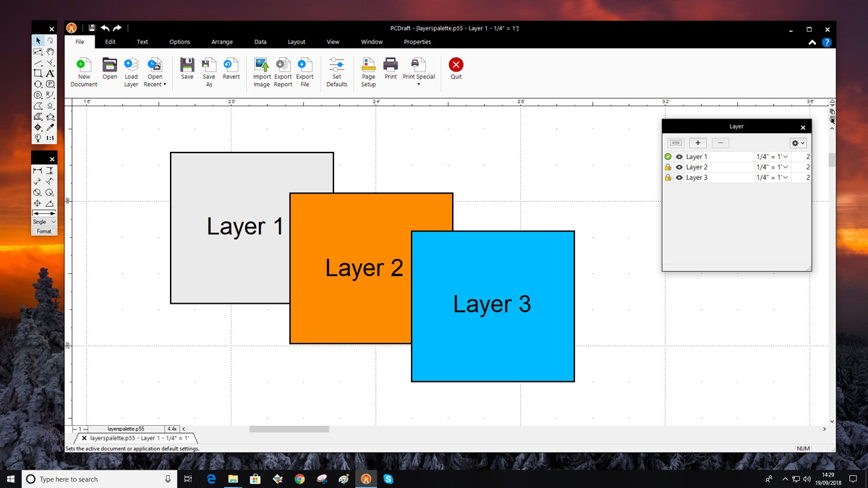Unlock Layer 2 via its padlock icon
Viewport: 868px width, 488px height.
coord(668,167)
